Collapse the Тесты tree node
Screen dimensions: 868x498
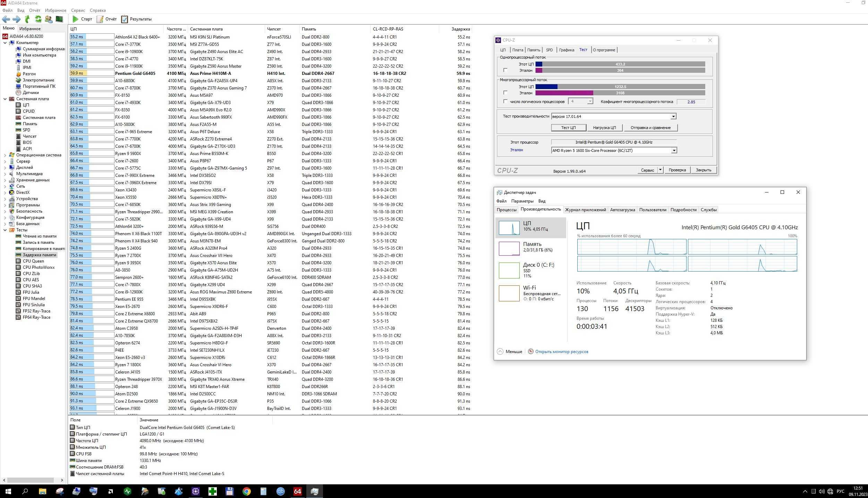coord(5,230)
